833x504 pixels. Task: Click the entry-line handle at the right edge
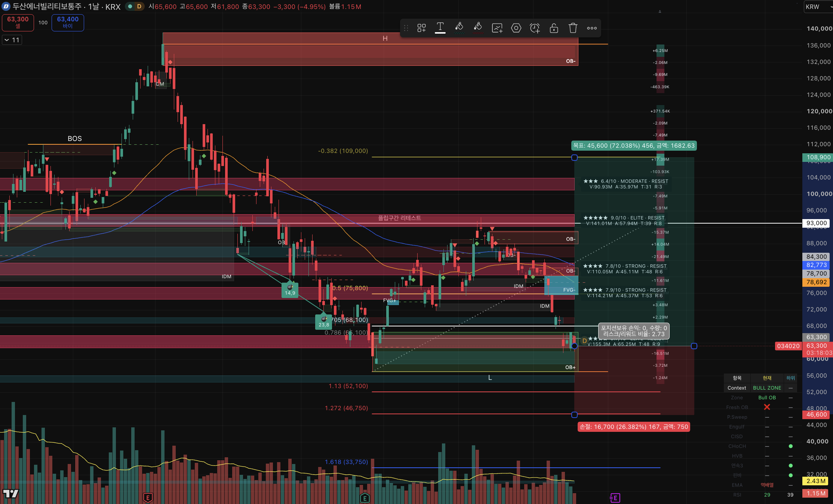pyautogui.click(x=694, y=346)
